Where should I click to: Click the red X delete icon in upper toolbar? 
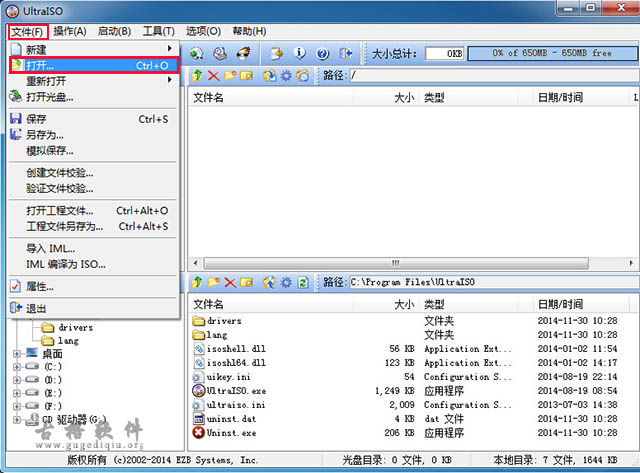[212, 75]
